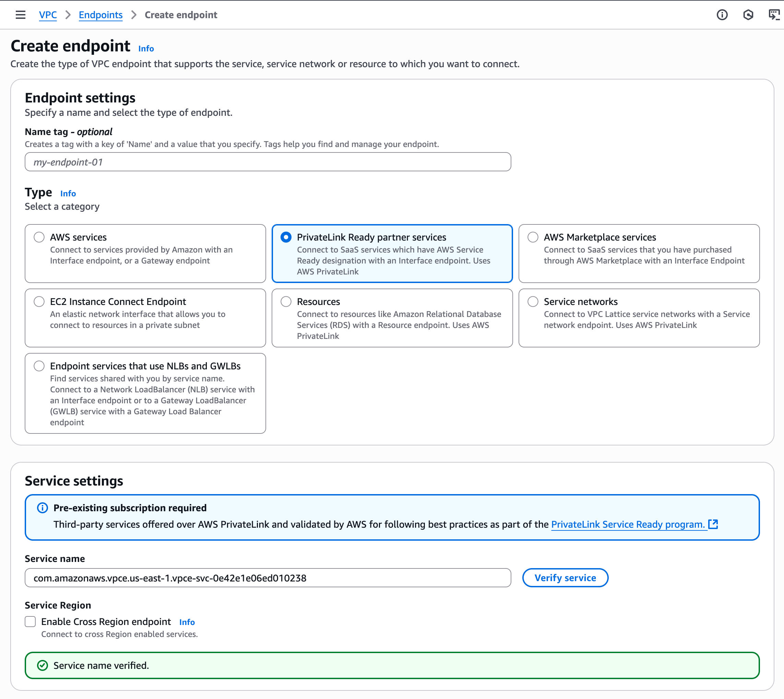Open the Endpoints breadcrumb link

100,15
